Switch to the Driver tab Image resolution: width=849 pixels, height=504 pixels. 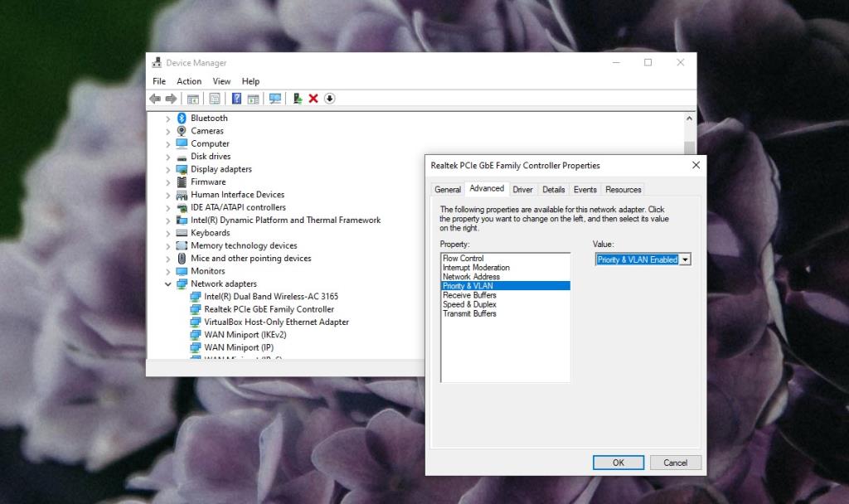[522, 189]
